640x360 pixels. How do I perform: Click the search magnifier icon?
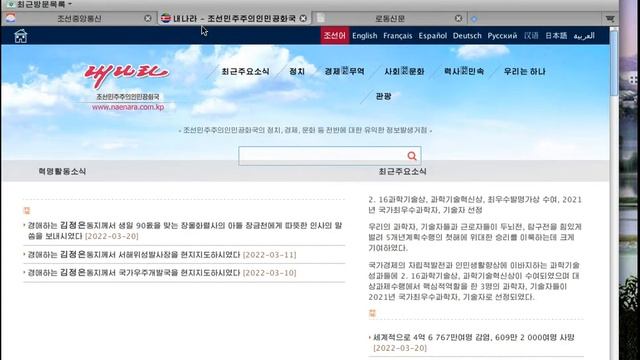412,156
